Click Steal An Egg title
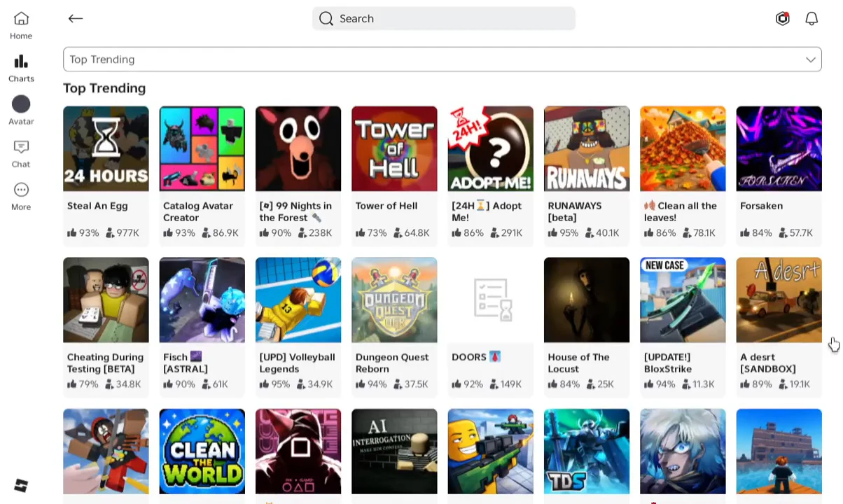 click(x=97, y=206)
